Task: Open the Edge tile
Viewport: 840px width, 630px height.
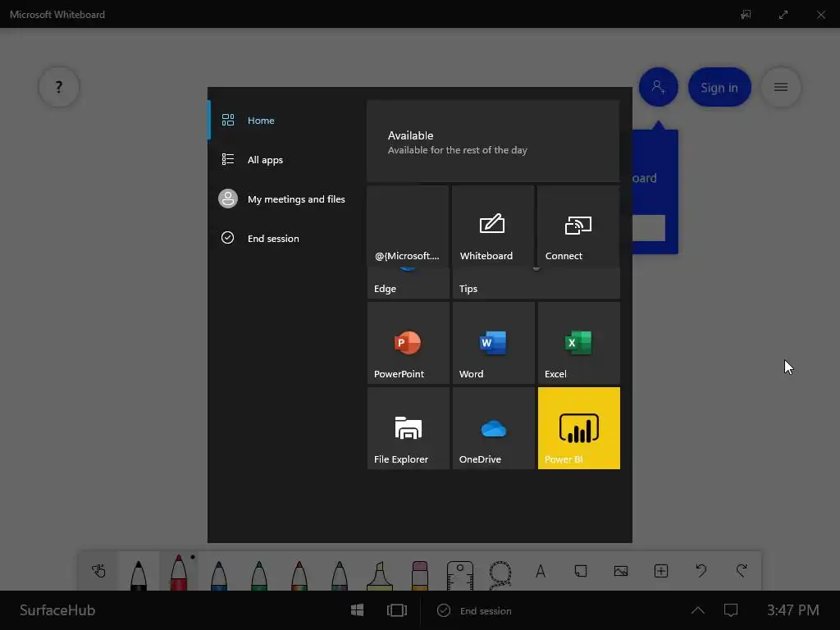Action: 408,283
